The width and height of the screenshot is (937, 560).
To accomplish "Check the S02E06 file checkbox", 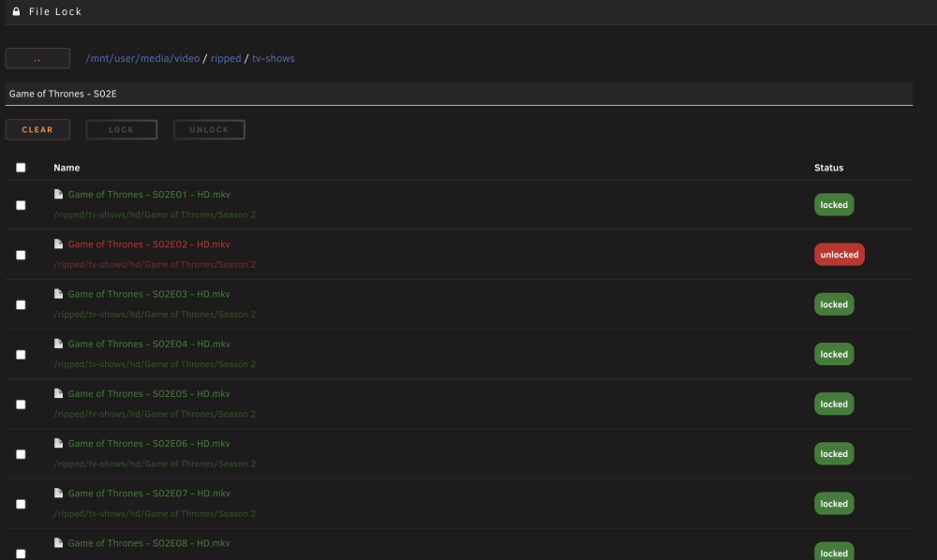I will (21, 454).
